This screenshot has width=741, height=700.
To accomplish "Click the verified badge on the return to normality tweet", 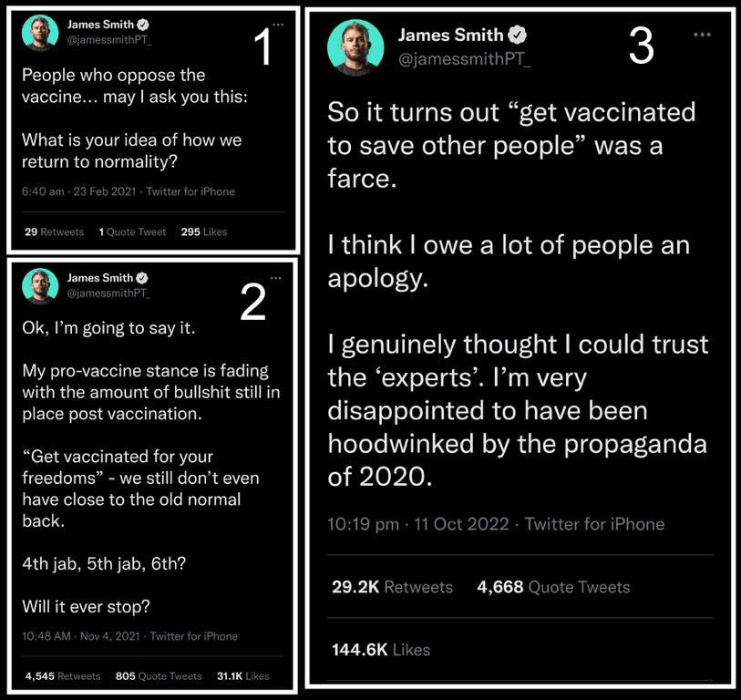I will (140, 24).
